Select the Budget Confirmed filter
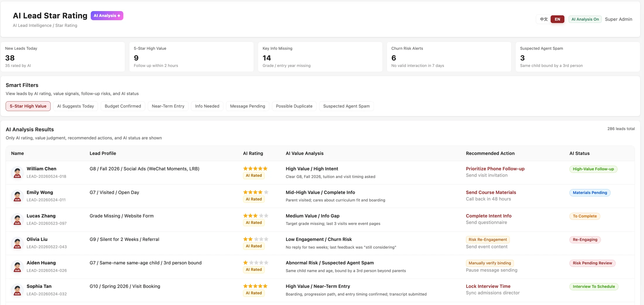Viewport: 644px width, 305px height. click(123, 106)
